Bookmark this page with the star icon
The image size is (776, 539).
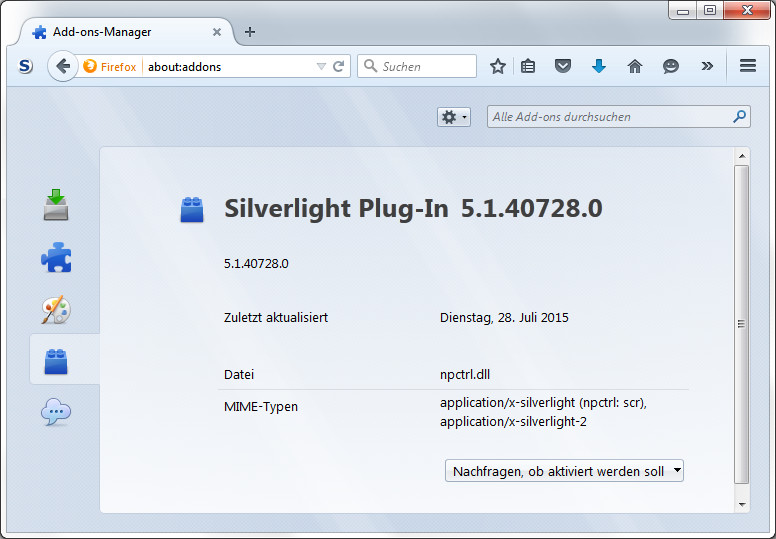pyautogui.click(x=497, y=66)
